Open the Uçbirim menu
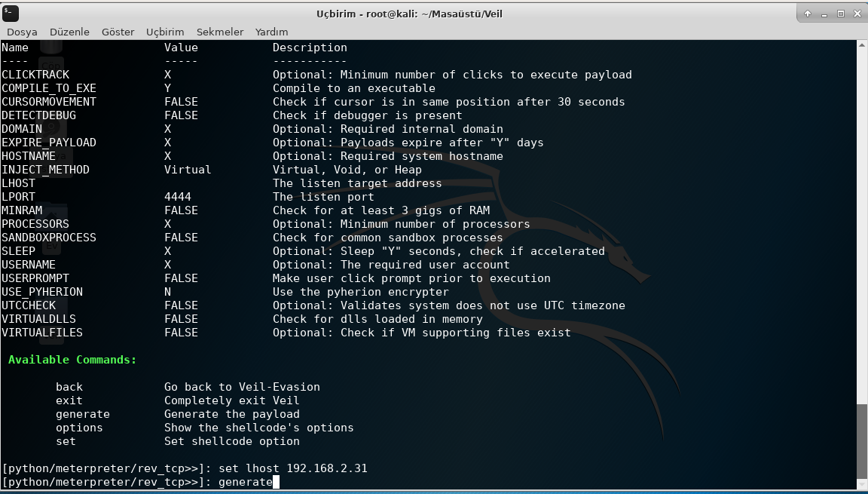The width and height of the screenshot is (868, 494). coord(165,32)
